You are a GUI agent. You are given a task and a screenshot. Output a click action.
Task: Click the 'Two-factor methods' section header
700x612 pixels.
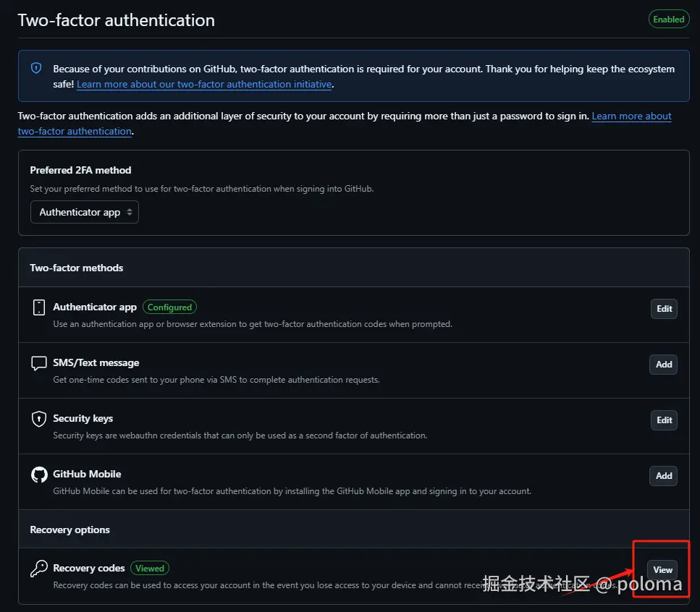coord(76,268)
